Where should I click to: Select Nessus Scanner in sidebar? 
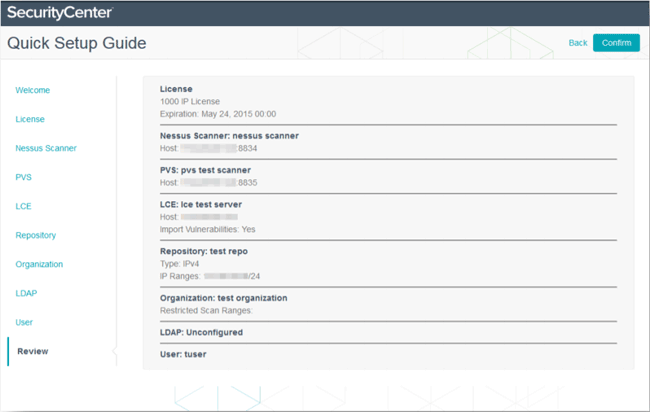pos(46,148)
